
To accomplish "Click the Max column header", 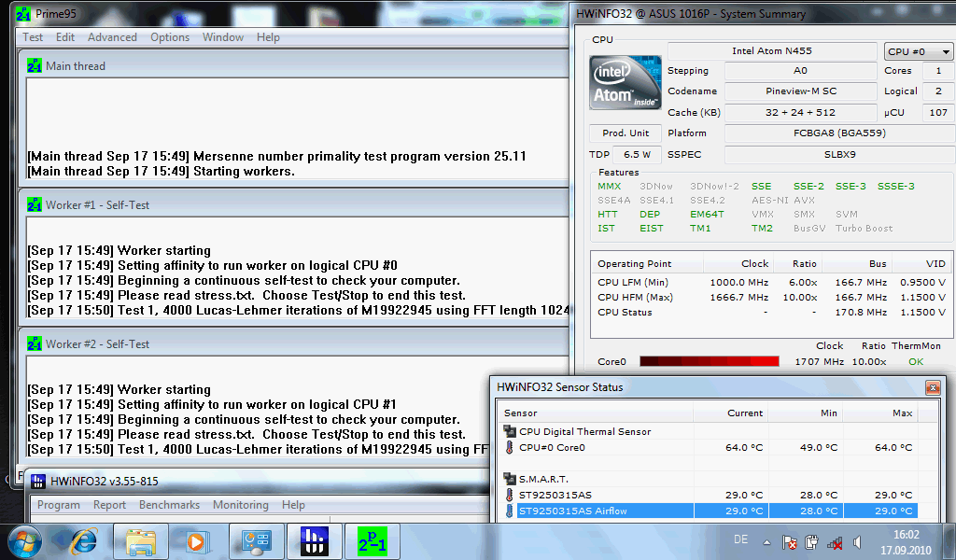I will tap(879, 413).
